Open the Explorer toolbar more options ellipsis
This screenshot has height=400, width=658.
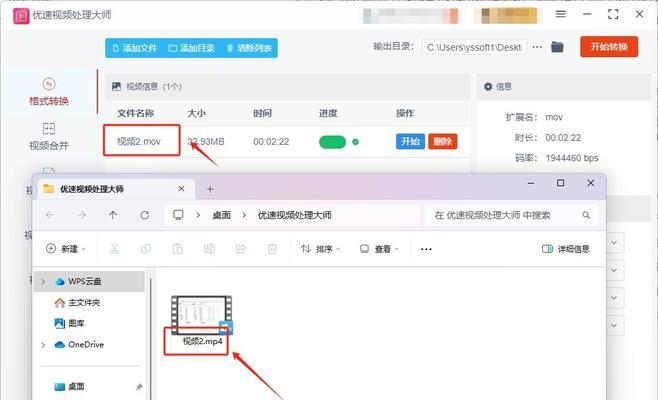click(x=426, y=249)
